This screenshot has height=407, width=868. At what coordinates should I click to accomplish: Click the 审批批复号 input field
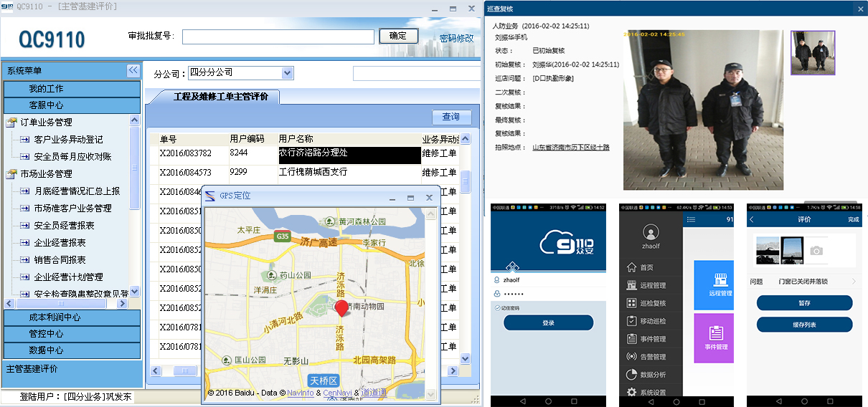click(x=278, y=37)
